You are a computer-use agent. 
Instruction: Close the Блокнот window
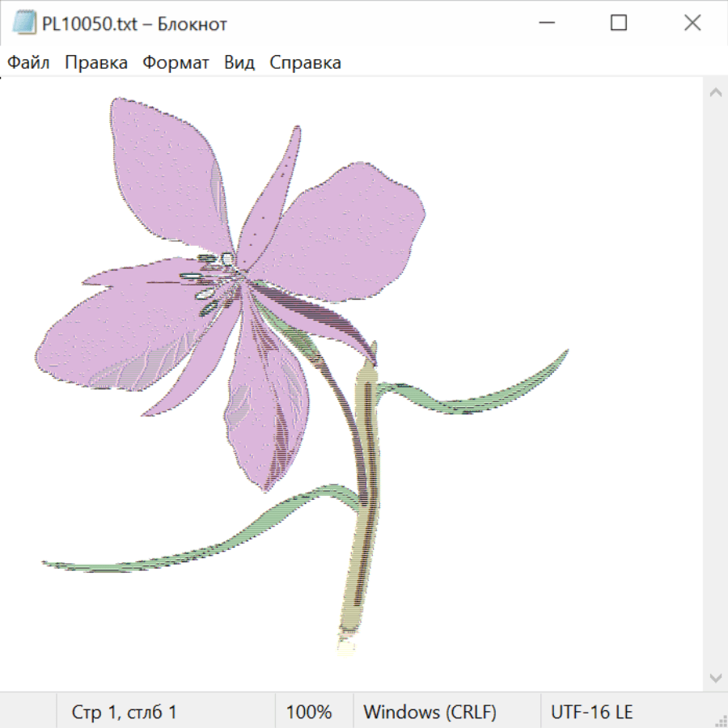[x=692, y=23]
